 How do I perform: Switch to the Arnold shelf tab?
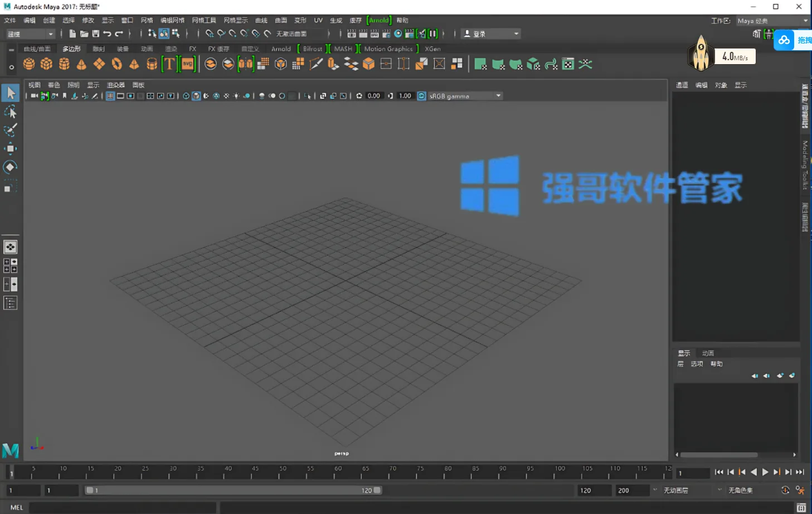pyautogui.click(x=281, y=49)
